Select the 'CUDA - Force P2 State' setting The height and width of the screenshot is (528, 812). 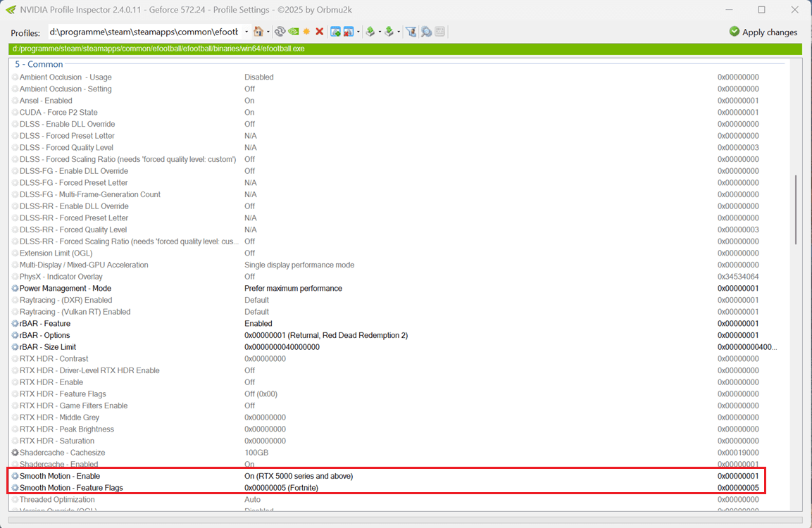(58, 113)
